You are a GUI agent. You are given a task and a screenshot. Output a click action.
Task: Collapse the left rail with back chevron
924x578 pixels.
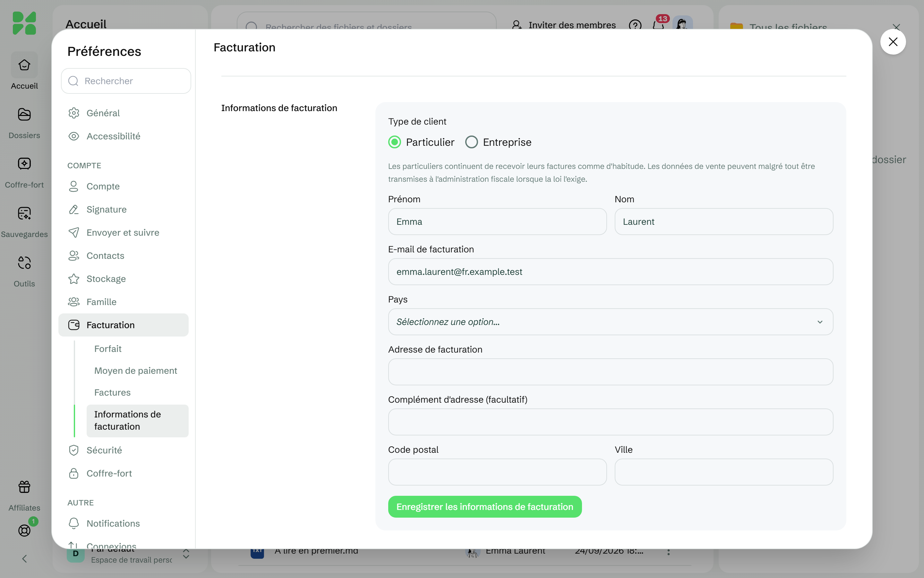tap(24, 558)
